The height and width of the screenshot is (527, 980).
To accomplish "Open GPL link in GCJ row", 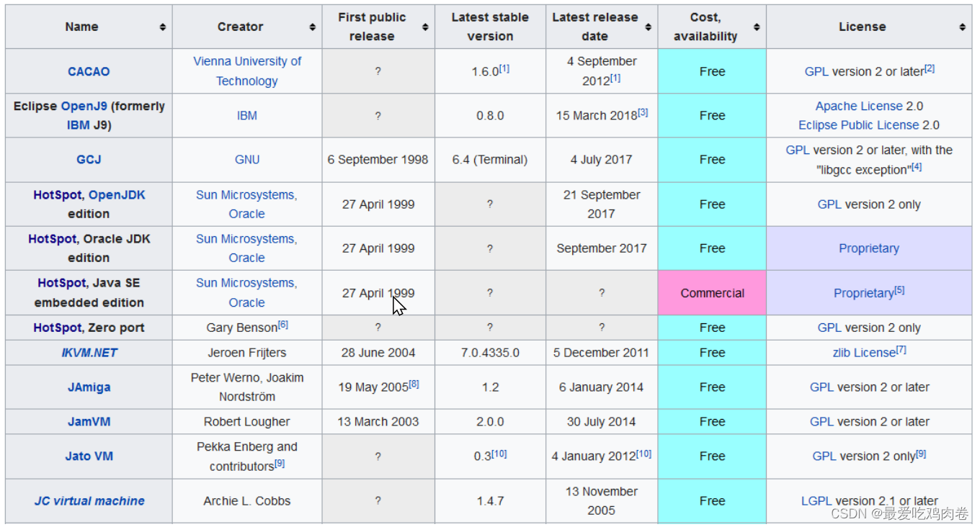I will click(798, 150).
